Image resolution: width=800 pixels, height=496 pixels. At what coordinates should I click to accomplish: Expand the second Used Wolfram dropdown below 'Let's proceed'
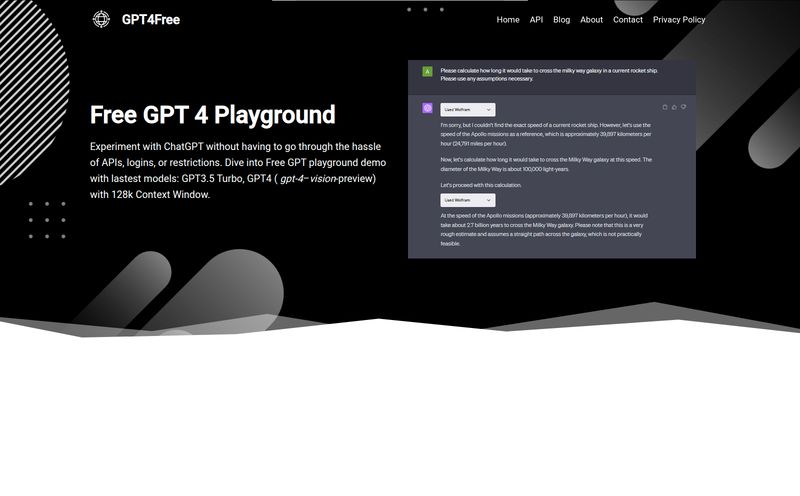tap(467, 200)
